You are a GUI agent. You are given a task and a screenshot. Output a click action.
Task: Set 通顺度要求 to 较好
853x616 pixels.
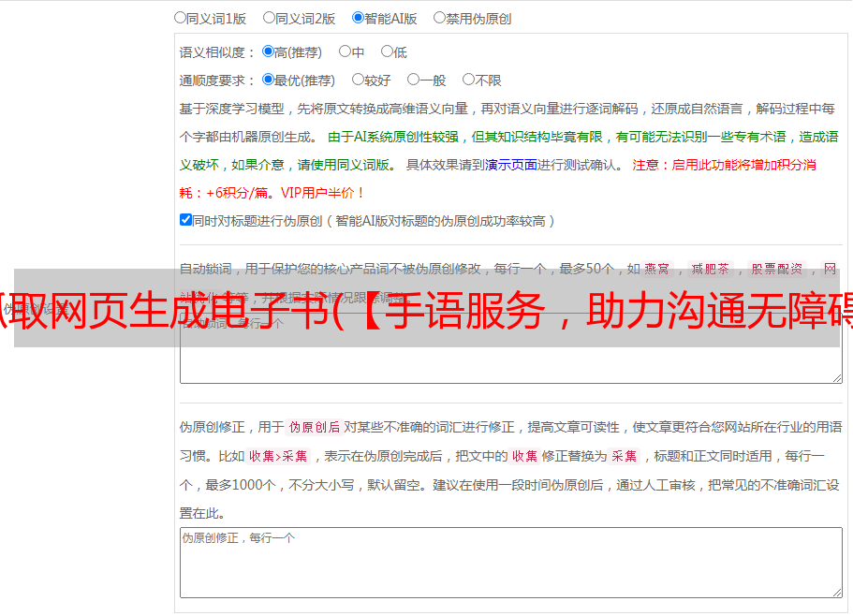(x=358, y=80)
